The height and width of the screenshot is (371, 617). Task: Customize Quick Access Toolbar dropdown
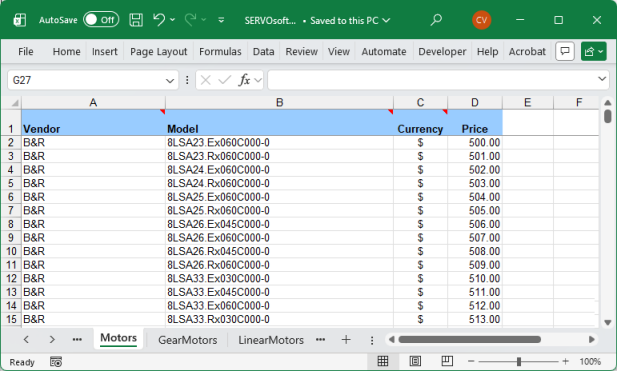(221, 20)
